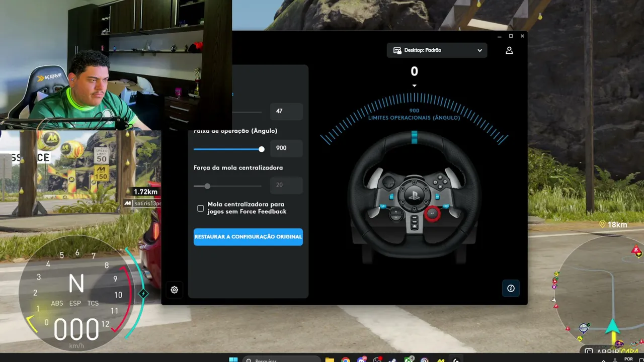Click the LIMITES OPERACIONAIS (ÂNGULO) text
This screenshot has height=362, width=644.
pos(414,118)
